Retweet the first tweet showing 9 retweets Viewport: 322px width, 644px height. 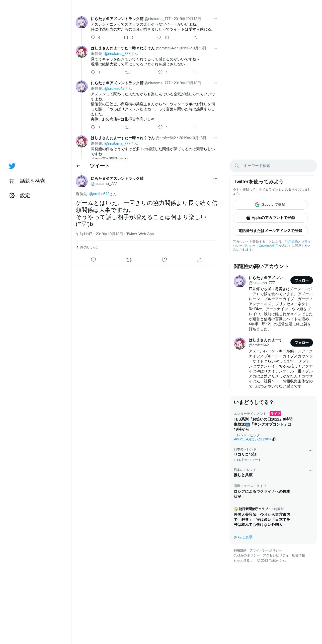point(126,37)
